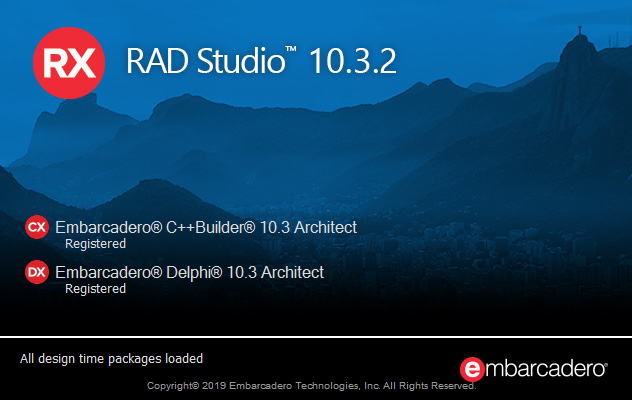Image resolution: width=632 pixels, height=400 pixels.
Task: Click 'Embarcadero C++Builder 10.3 Architect' text
Action: pyautogui.click(x=206, y=227)
